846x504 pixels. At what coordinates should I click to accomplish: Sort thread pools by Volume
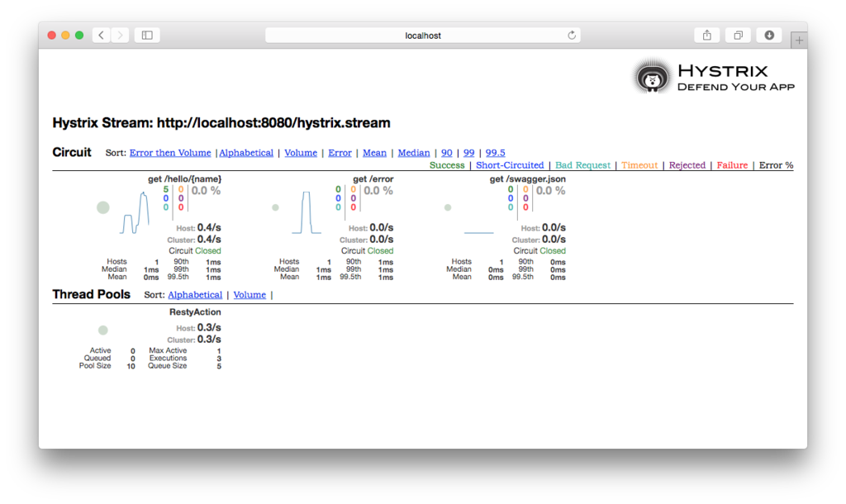250,295
